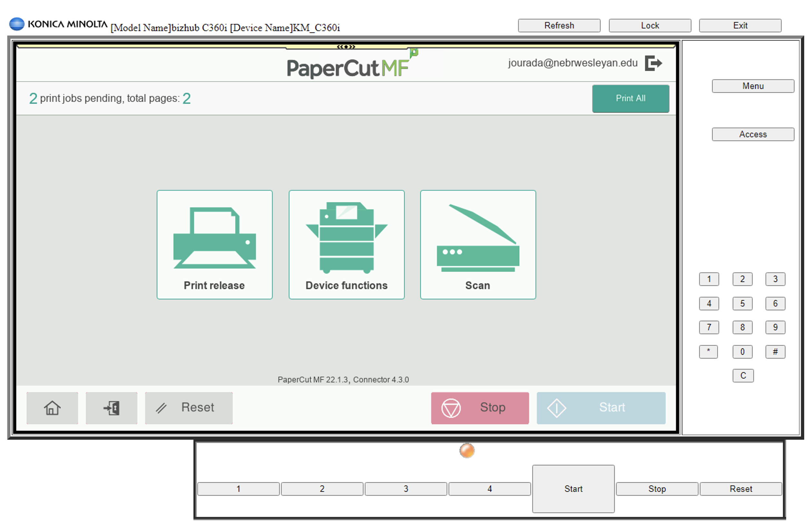Click keypad digit 1
Viewport: 812px width, 528px height.
point(709,279)
